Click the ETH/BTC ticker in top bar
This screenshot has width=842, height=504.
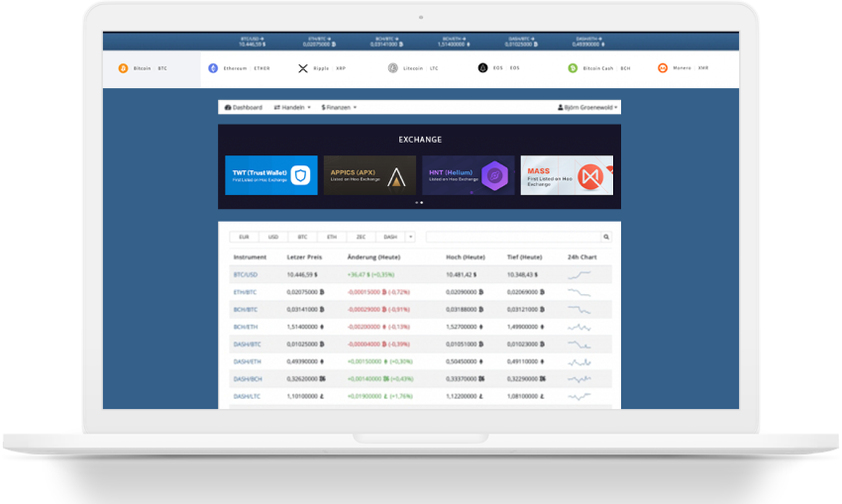320,42
